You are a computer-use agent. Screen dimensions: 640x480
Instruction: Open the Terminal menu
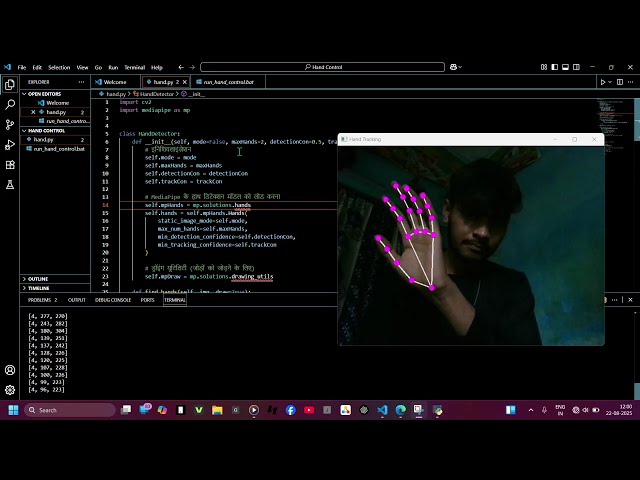[x=135, y=67]
